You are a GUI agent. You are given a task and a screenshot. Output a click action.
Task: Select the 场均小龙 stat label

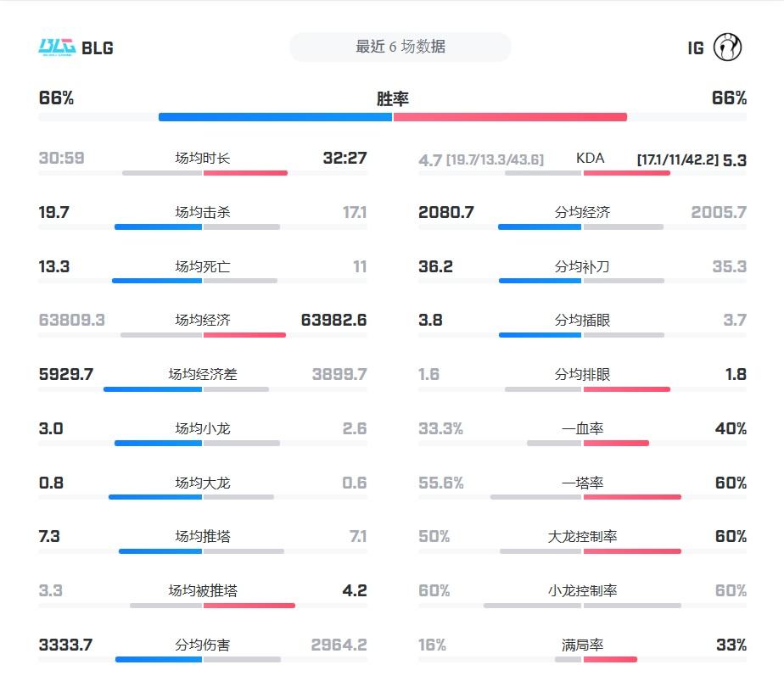202,428
